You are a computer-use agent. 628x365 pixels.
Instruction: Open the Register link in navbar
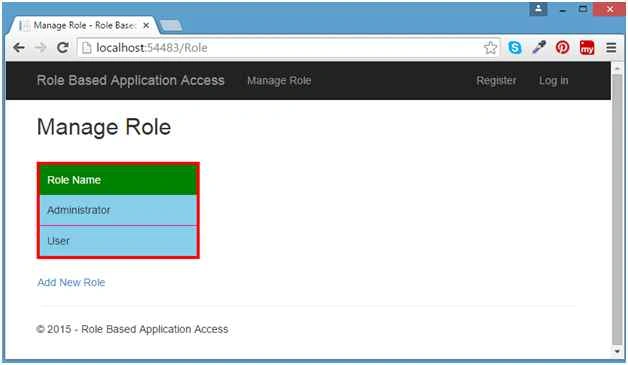496,81
